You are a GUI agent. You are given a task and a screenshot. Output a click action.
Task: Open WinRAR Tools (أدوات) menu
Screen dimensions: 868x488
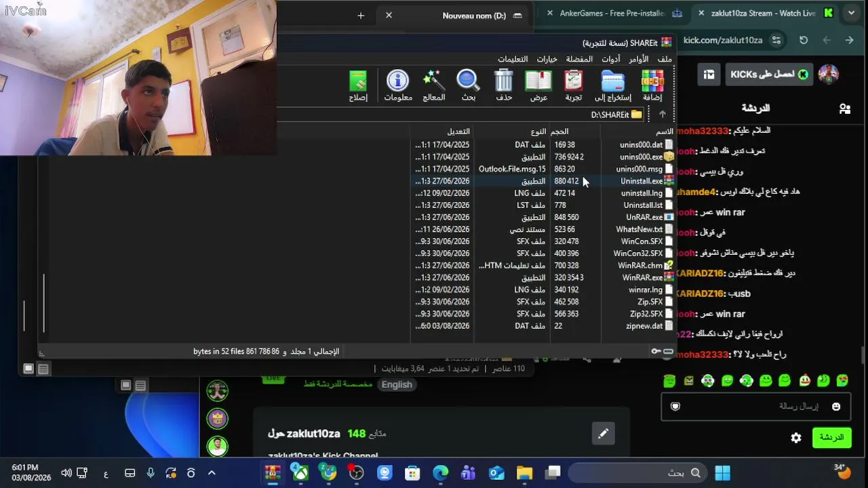[x=610, y=59]
